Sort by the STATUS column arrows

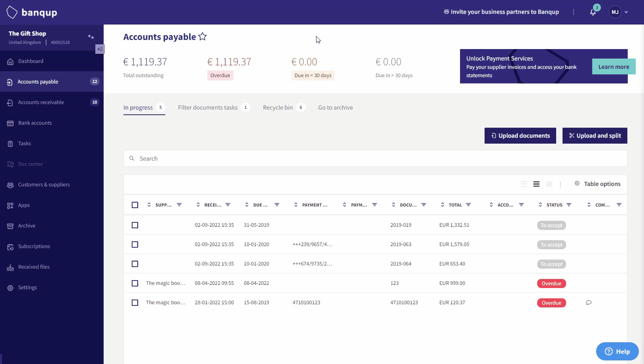click(540, 205)
